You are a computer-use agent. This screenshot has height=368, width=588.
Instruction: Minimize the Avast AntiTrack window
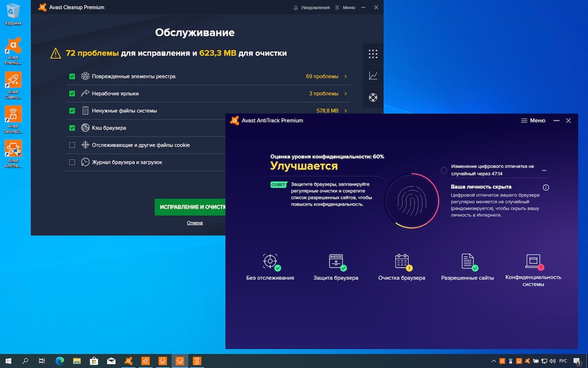coord(556,120)
